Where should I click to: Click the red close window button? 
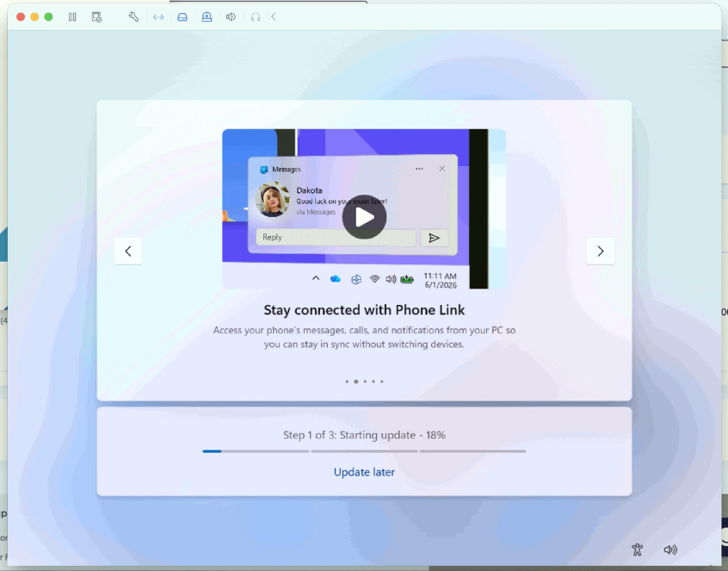[x=21, y=17]
